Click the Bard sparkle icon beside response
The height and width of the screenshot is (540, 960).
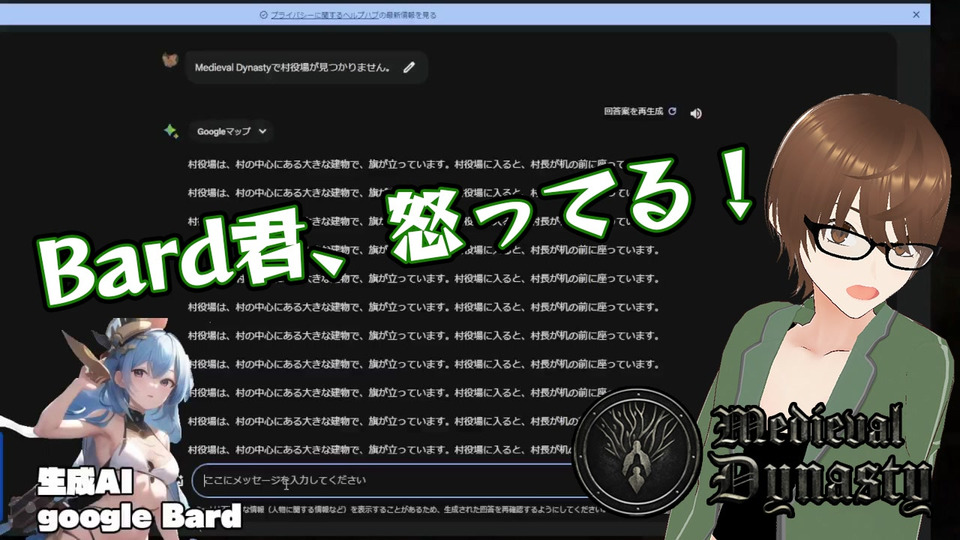pos(171,130)
